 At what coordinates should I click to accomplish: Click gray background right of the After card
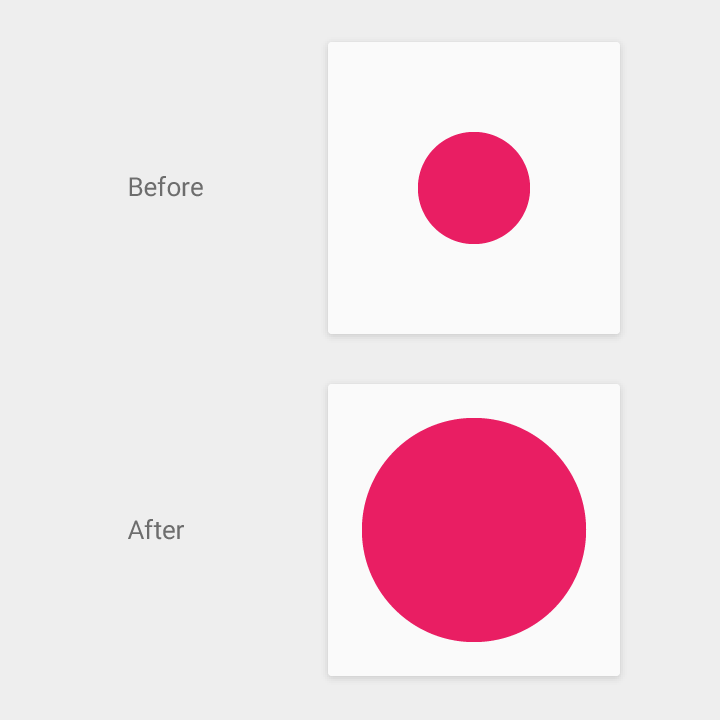point(670,530)
